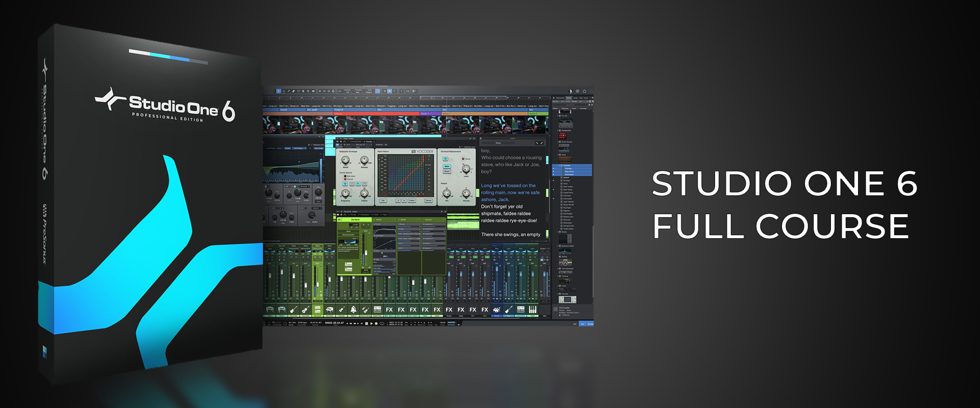
Task: Start playback with the green Play button
Action: 371,323
